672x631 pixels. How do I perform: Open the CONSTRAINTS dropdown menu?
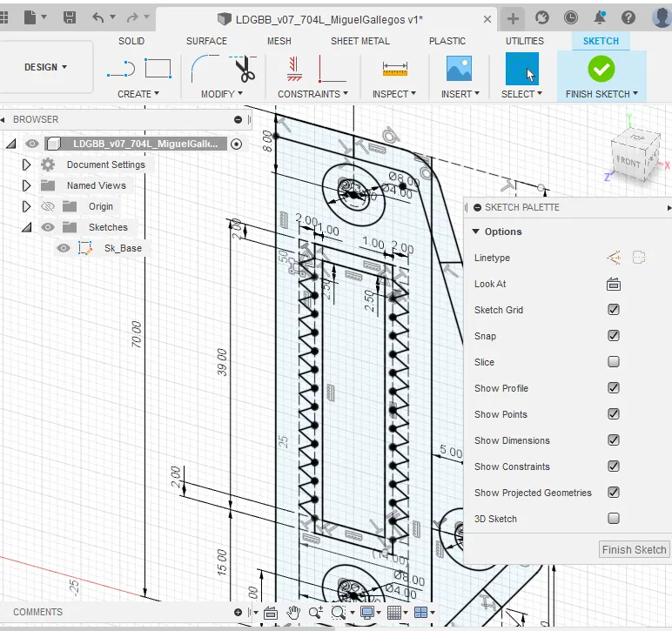(312, 94)
